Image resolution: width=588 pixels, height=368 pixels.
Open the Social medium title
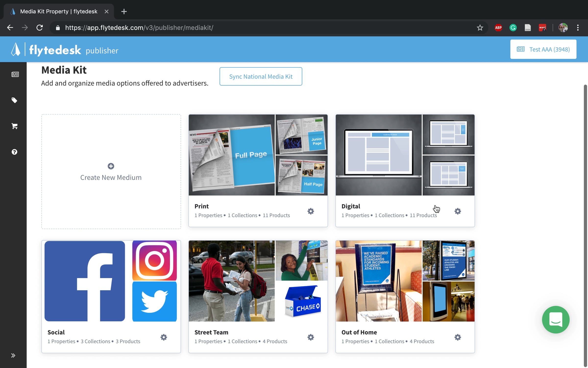pos(56,332)
